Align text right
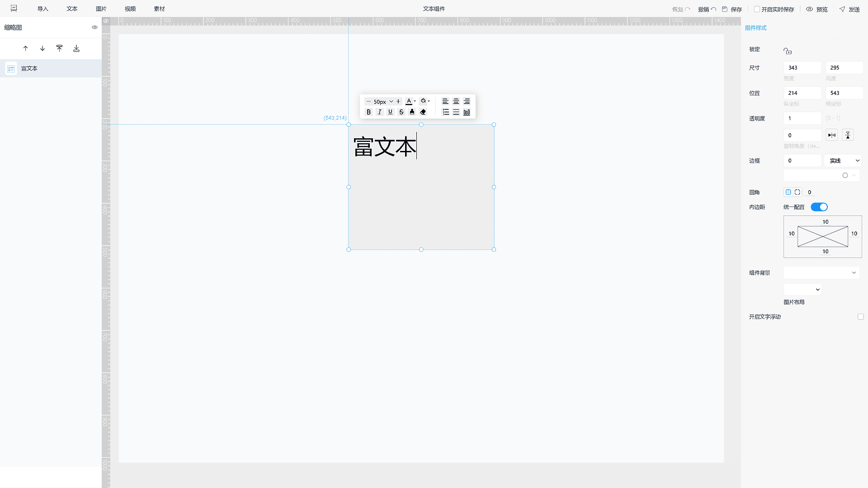The width and height of the screenshot is (868, 488). pyautogui.click(x=467, y=101)
